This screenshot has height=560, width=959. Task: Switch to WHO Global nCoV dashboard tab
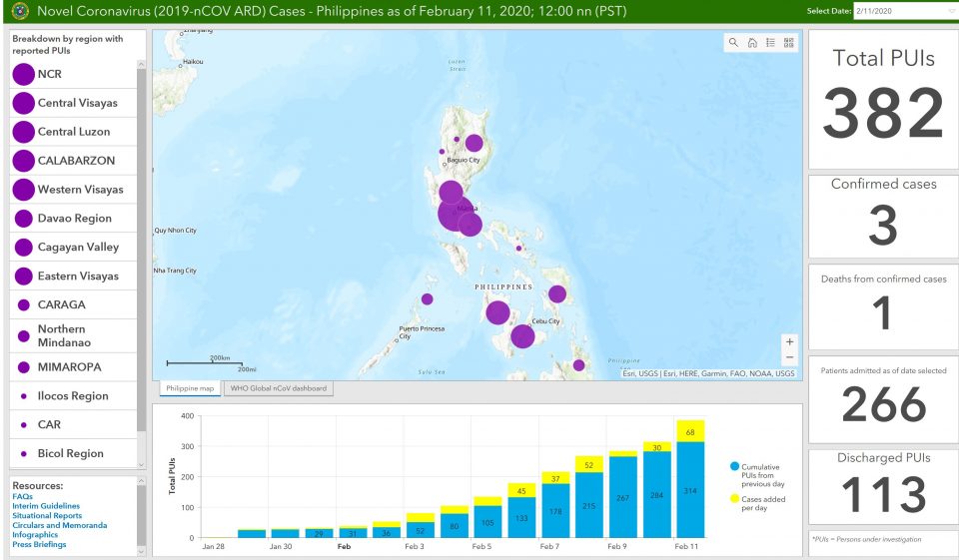tap(279, 387)
